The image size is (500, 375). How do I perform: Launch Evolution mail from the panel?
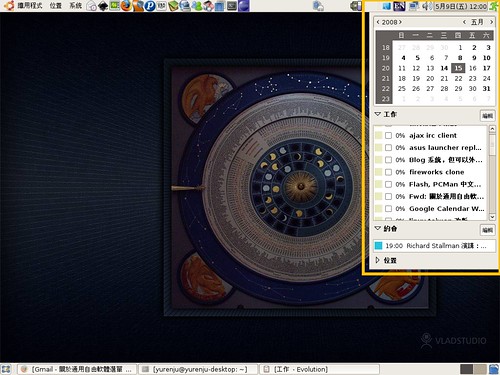pyautogui.click(x=91, y=6)
